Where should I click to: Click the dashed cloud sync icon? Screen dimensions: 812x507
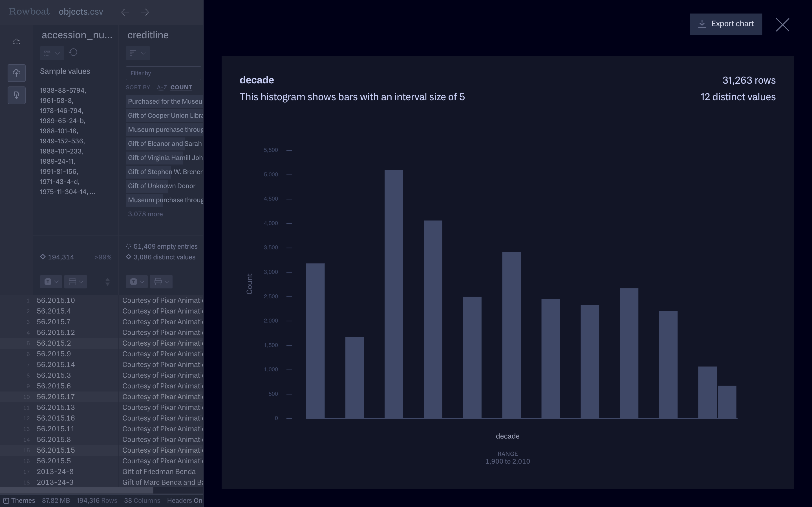point(16,42)
